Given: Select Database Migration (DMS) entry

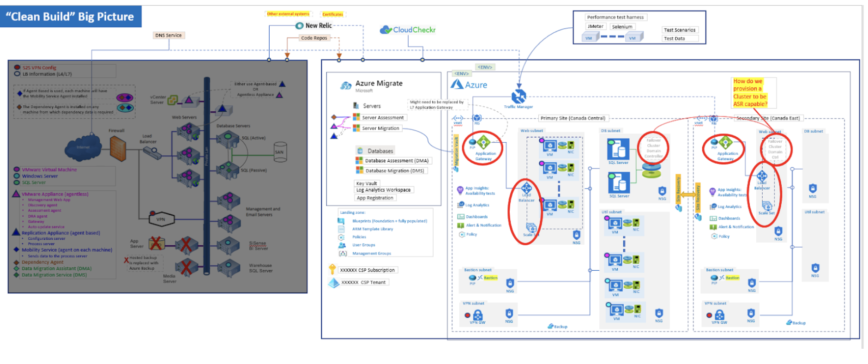Looking at the screenshot, I should pyautogui.click(x=395, y=170).
